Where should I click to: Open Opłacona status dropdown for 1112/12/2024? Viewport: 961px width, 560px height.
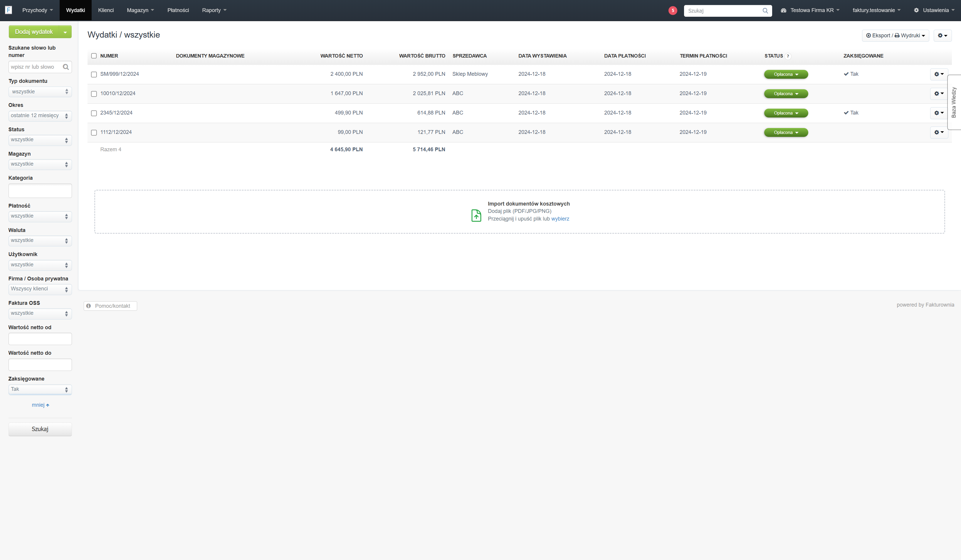coord(786,133)
